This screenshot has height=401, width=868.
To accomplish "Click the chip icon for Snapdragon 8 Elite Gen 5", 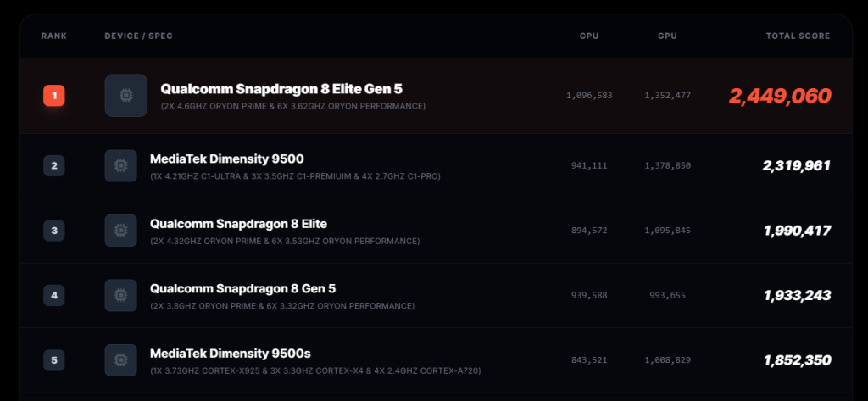I will coord(126,96).
